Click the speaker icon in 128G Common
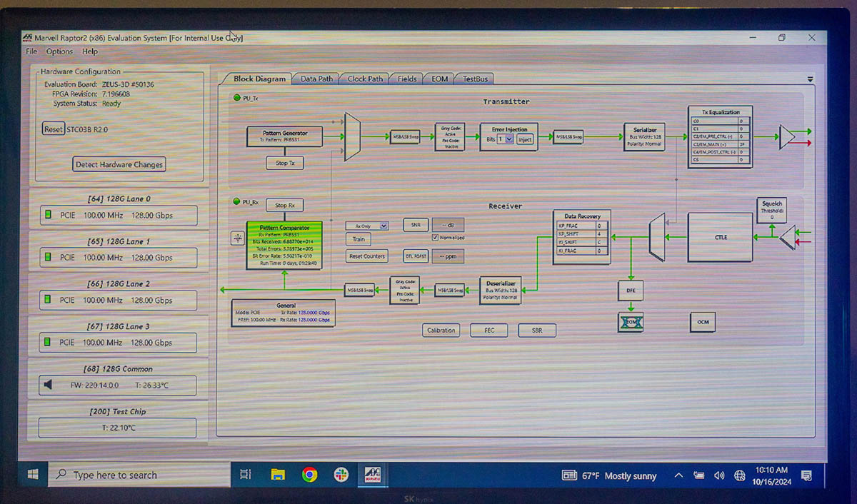857x504 pixels. click(48, 385)
